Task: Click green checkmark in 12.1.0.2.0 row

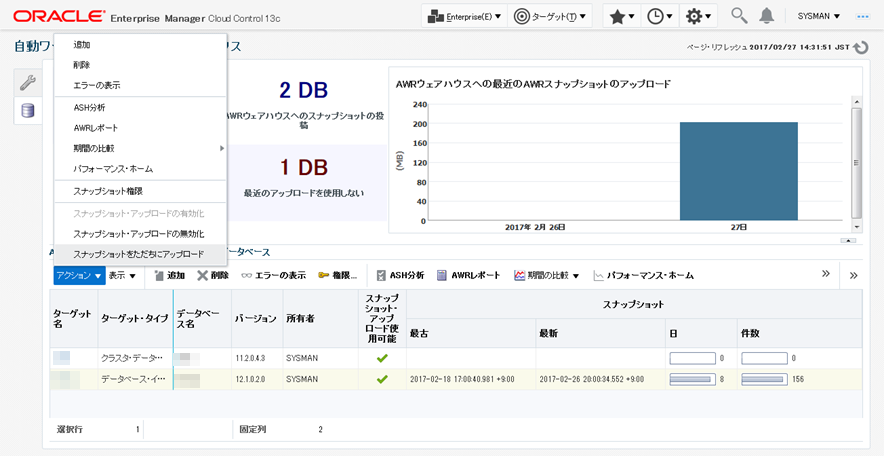Action: coord(382,379)
